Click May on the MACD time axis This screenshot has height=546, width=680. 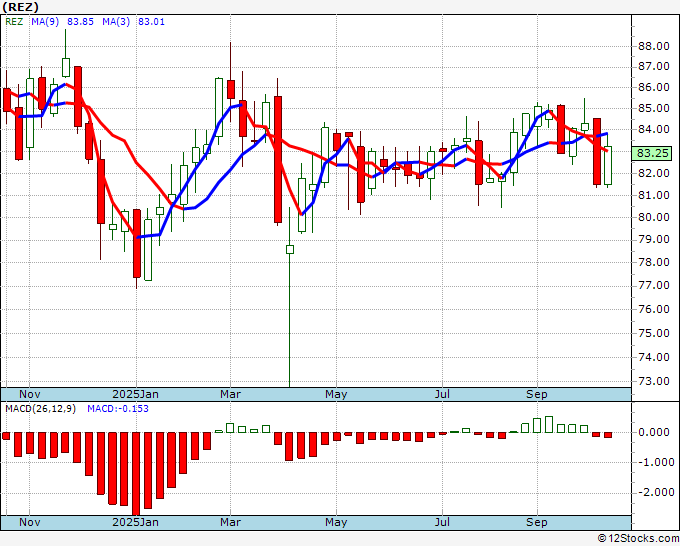coord(336,522)
